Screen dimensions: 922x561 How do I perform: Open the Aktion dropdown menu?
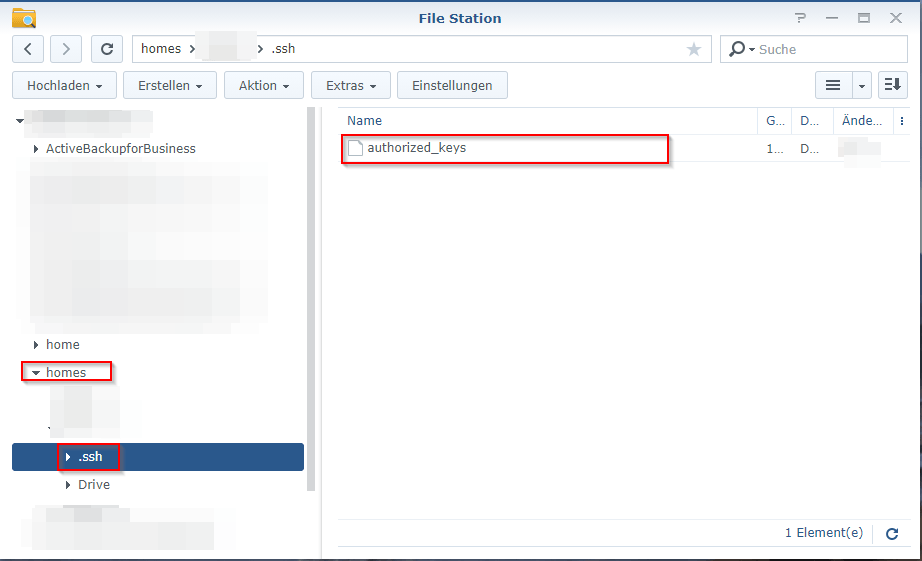click(x=264, y=86)
